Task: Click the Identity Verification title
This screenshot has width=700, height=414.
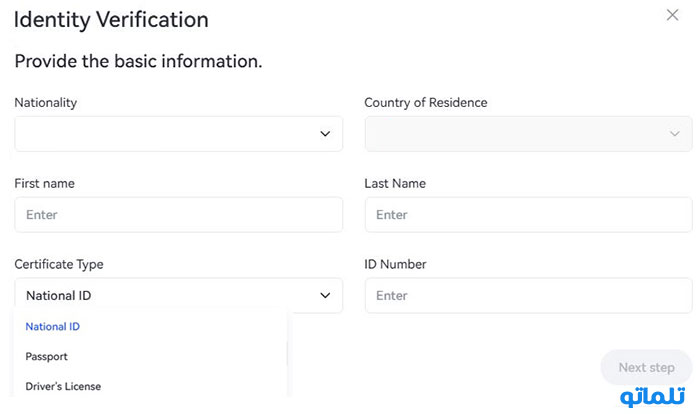Action: click(111, 20)
